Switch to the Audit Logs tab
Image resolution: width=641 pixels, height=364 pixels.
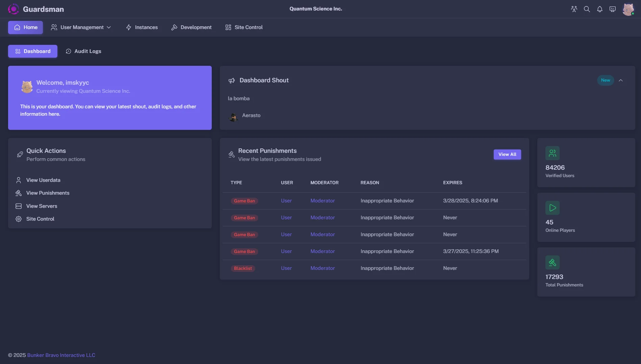point(83,51)
